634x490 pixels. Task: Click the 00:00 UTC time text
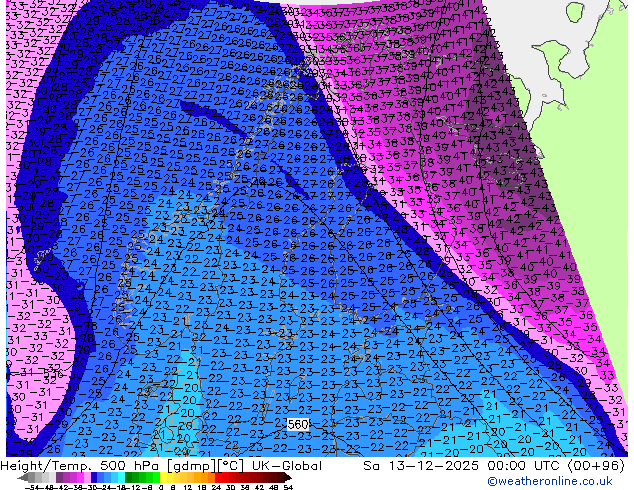point(523,466)
